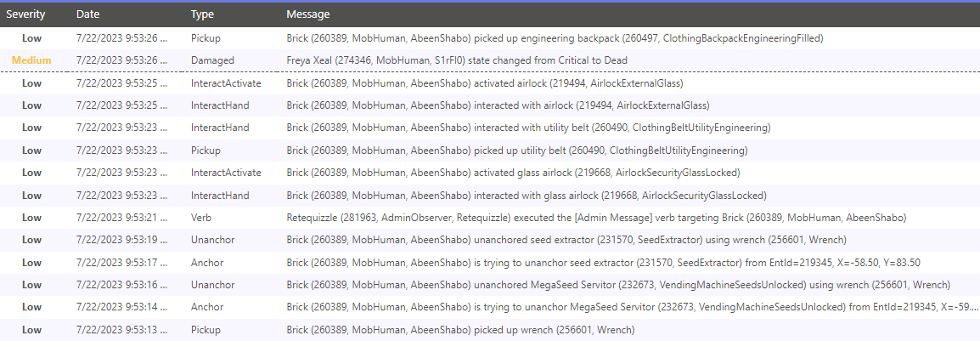Select the activated glass airlock InteractActivate row
The width and height of the screenshot is (980, 341).
coord(490,173)
